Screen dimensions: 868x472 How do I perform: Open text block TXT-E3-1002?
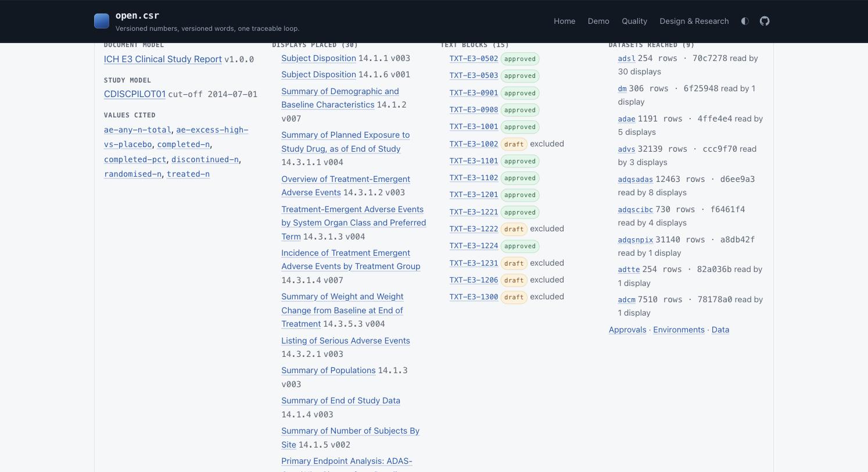pyautogui.click(x=474, y=144)
